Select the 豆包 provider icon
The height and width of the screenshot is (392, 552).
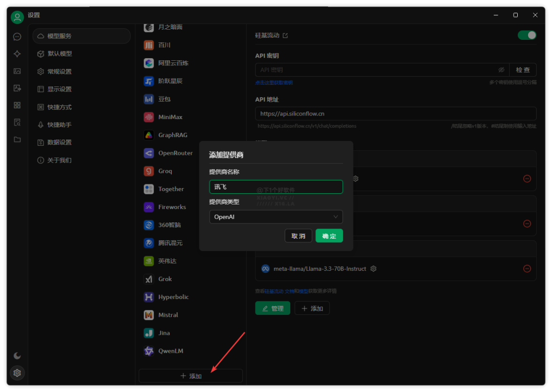(149, 99)
